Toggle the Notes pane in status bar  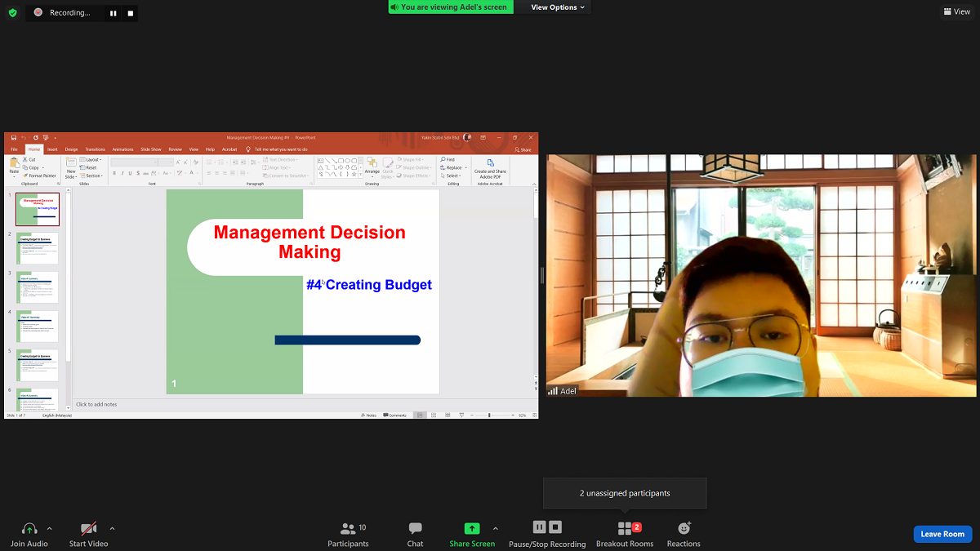tap(368, 415)
